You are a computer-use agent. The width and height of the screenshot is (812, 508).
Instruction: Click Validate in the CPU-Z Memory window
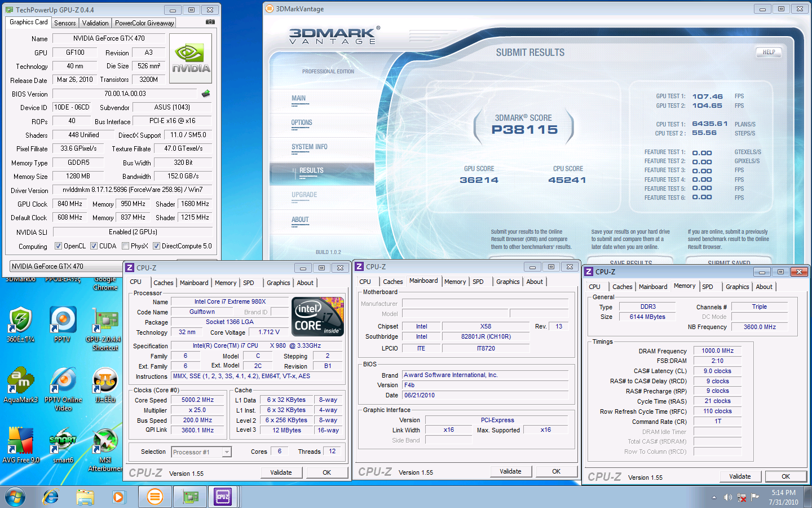pos(740,476)
